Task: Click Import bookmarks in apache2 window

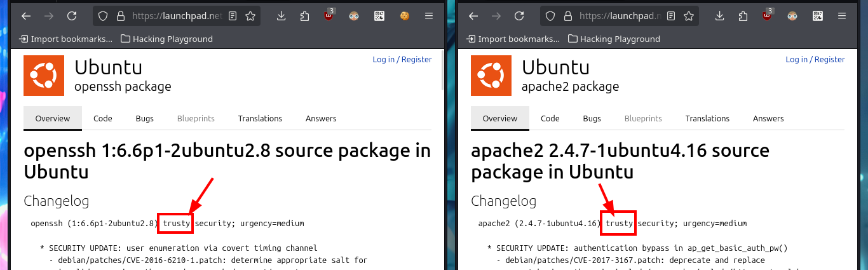Action: coord(513,39)
